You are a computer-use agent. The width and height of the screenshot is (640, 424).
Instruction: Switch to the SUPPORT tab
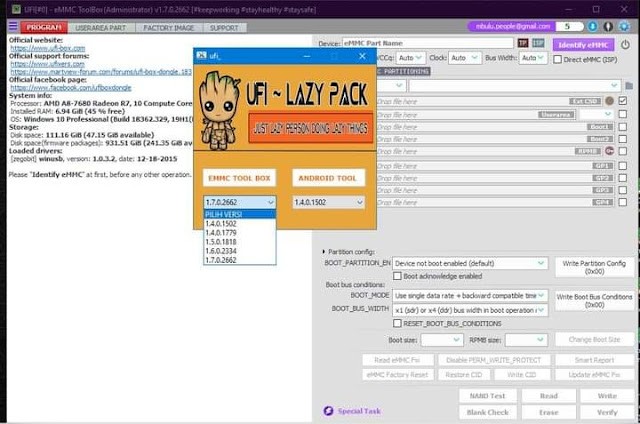(224, 28)
